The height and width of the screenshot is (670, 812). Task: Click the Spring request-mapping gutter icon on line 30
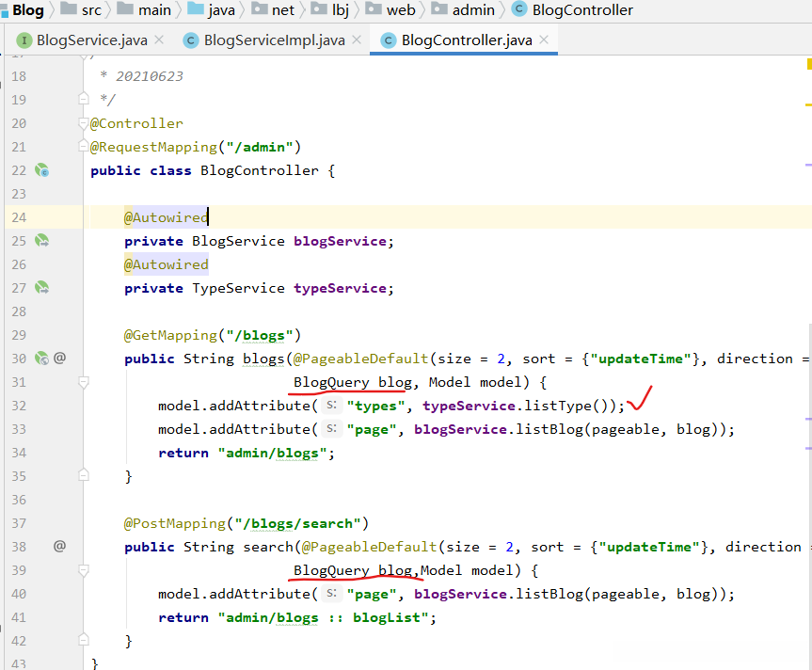pyautogui.click(x=41, y=359)
